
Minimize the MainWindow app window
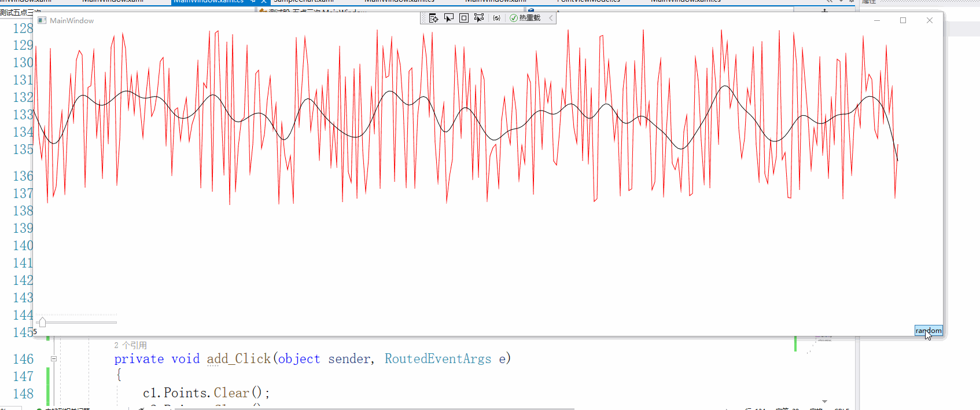[x=877, y=20]
